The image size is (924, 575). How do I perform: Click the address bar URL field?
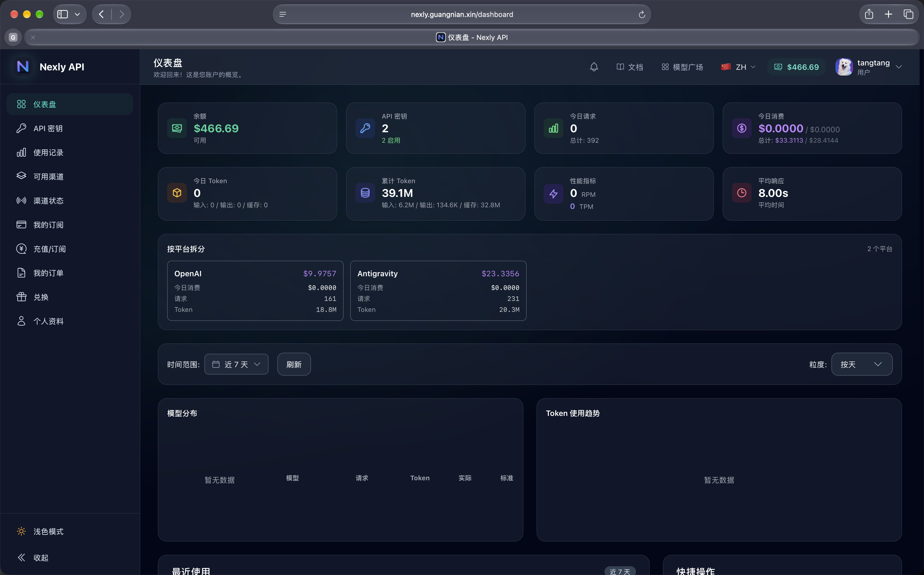[462, 15]
